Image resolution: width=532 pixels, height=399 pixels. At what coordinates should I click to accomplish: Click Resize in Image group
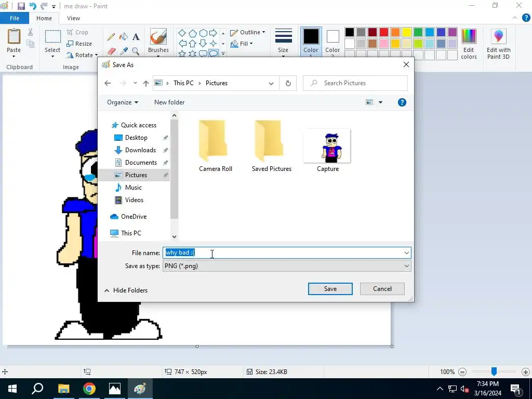(79, 44)
